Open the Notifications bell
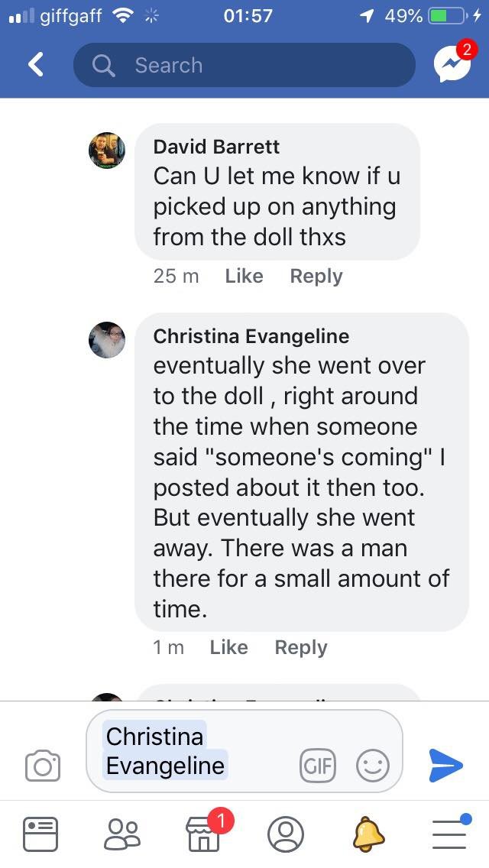Screen dimensions: 489x868 (x=368, y=834)
